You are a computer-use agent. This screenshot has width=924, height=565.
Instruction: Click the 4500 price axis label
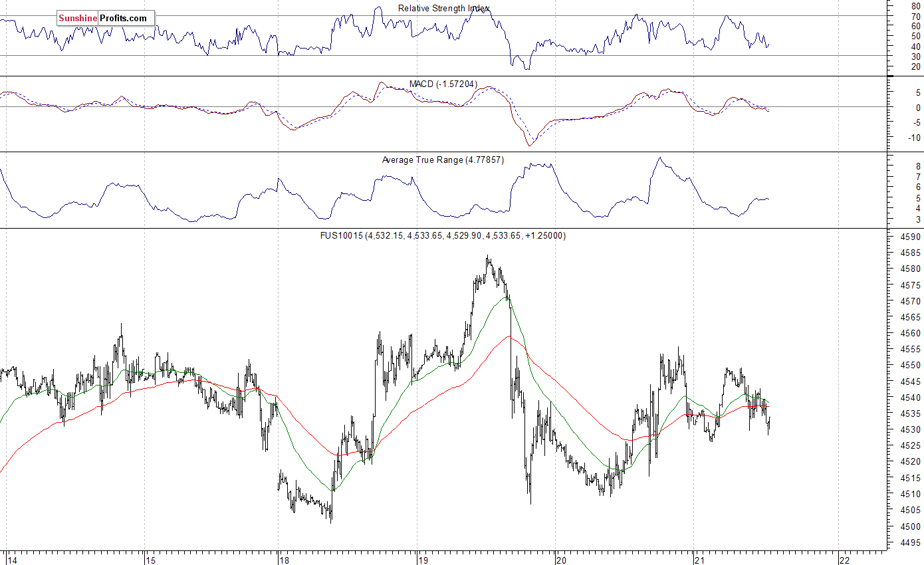911,526
